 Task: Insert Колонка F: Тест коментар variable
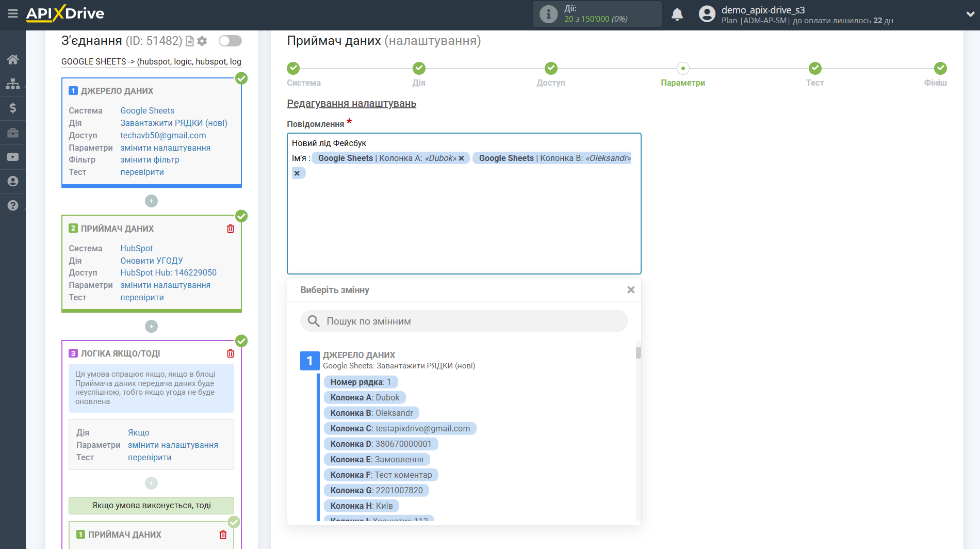click(x=381, y=475)
